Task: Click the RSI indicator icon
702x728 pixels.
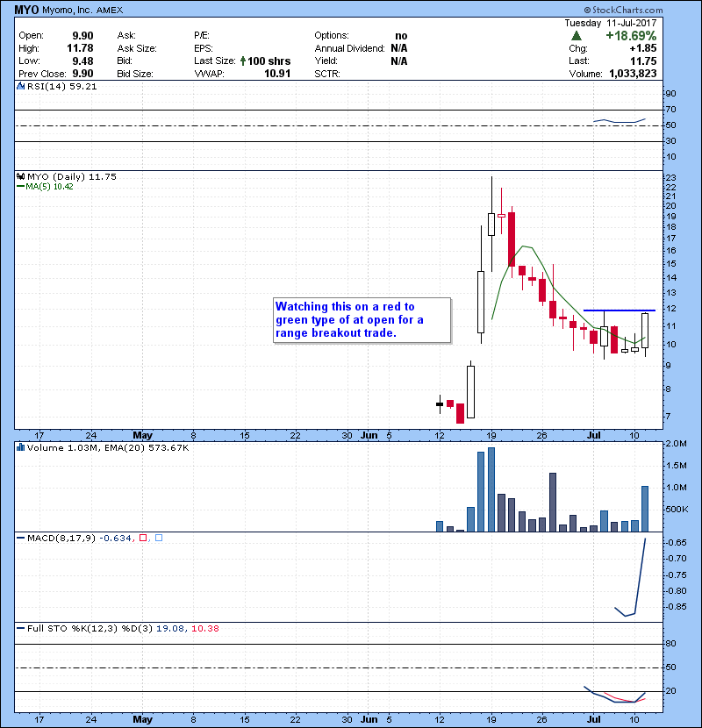Action: pos(20,86)
